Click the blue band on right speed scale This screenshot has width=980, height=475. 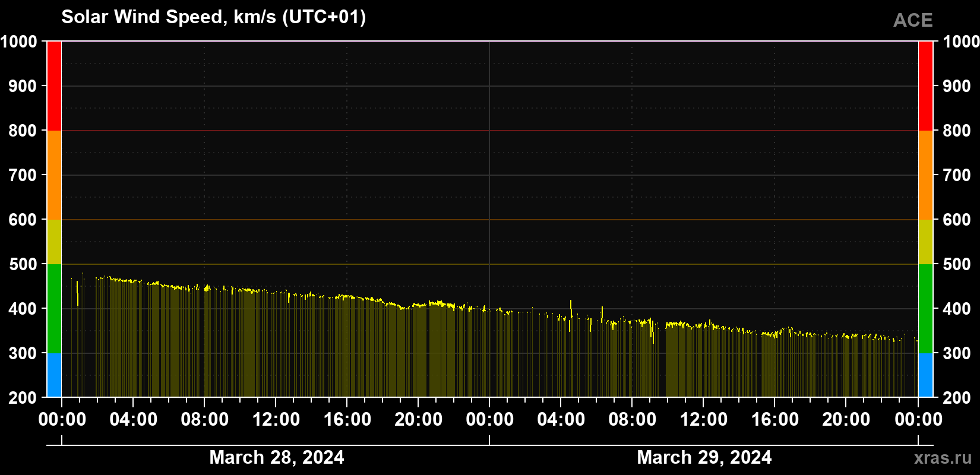tap(925, 375)
